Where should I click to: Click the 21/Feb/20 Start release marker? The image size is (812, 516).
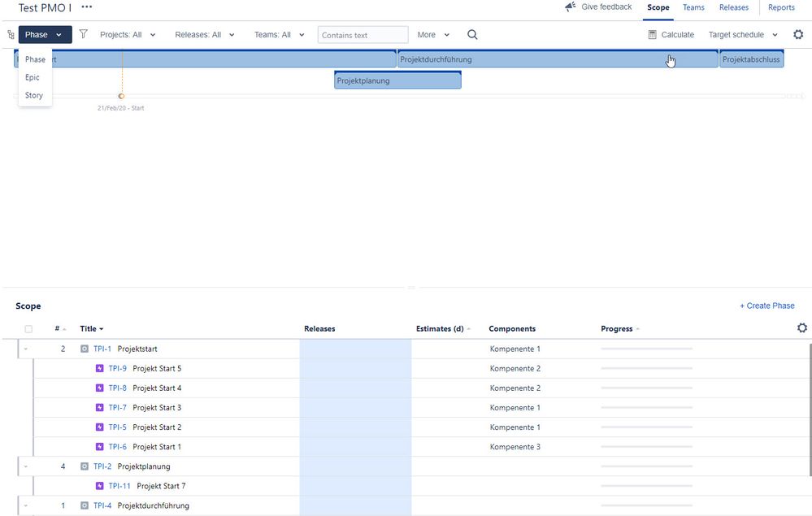(121, 96)
